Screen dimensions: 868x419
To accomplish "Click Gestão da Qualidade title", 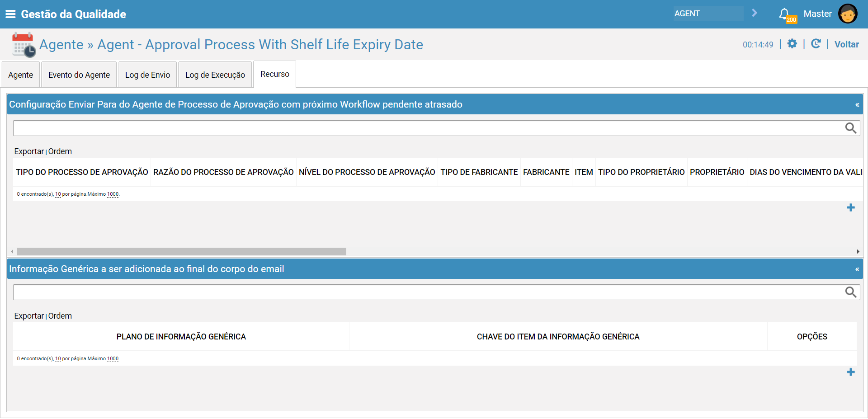I will pyautogui.click(x=73, y=14).
